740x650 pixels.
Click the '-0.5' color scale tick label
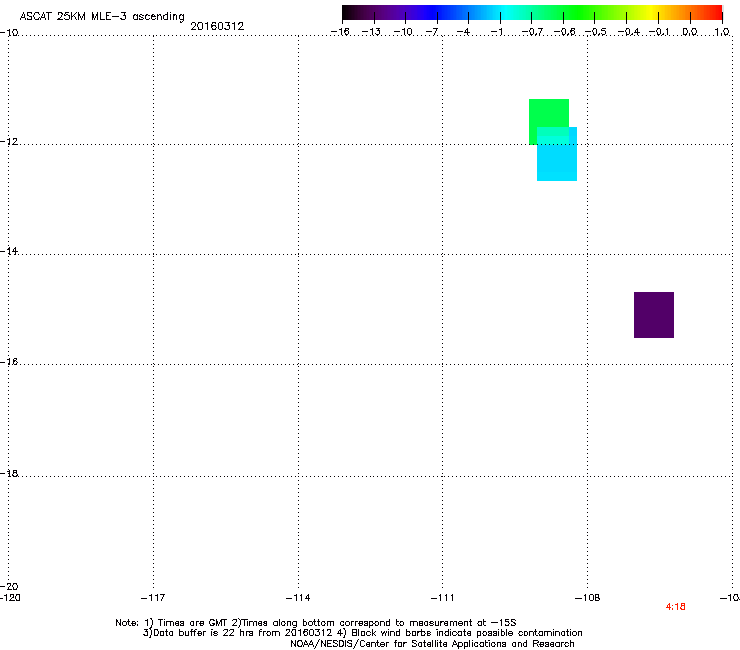tap(596, 32)
